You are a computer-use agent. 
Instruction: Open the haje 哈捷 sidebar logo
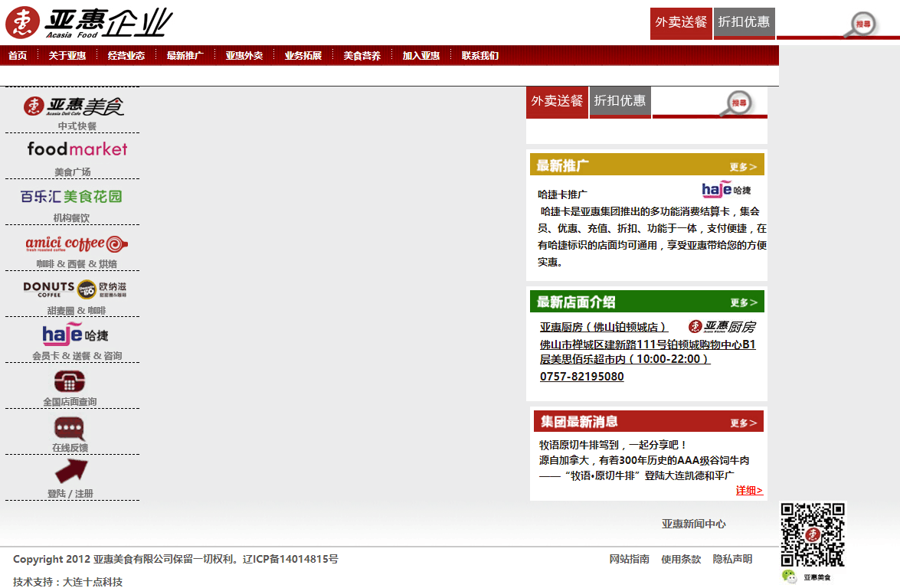pos(75,334)
